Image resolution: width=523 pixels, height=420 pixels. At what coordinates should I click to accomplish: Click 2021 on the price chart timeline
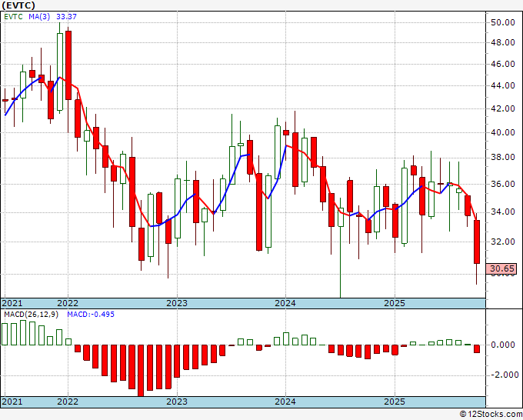(x=12, y=303)
